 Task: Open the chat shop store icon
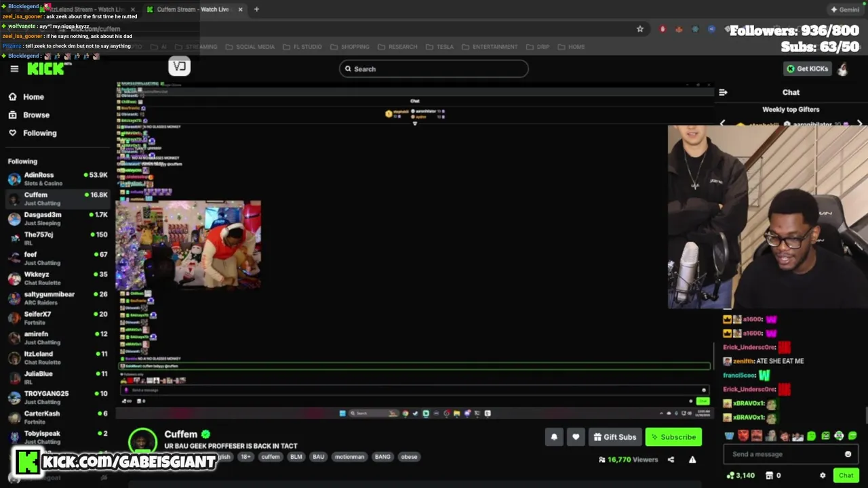(770, 476)
